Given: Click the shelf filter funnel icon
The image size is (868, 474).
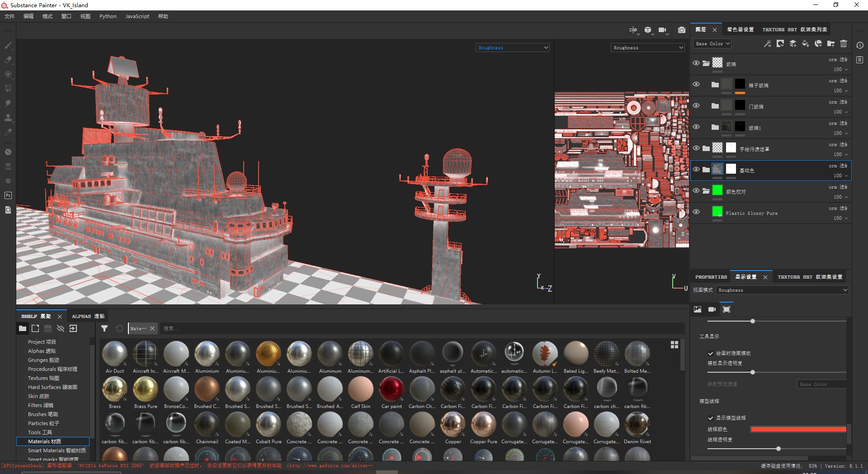Looking at the screenshot, I should 104,328.
